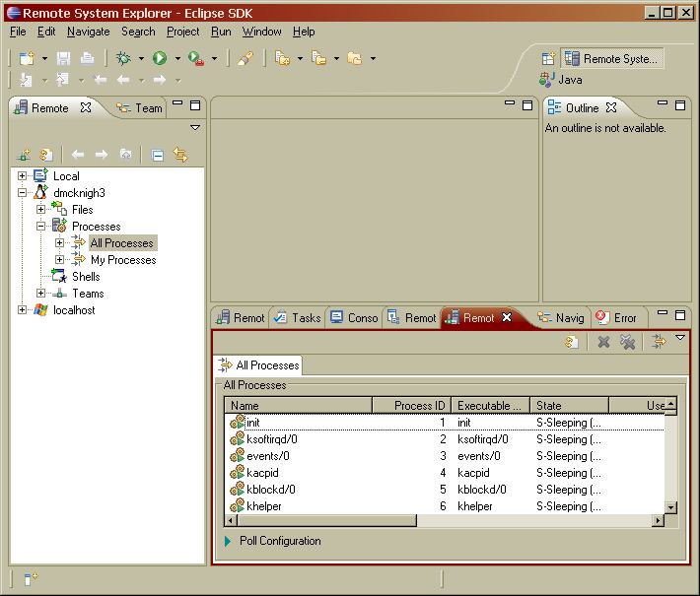Open the Open Perspective icon
This screenshot has height=596, width=700.
(549, 59)
